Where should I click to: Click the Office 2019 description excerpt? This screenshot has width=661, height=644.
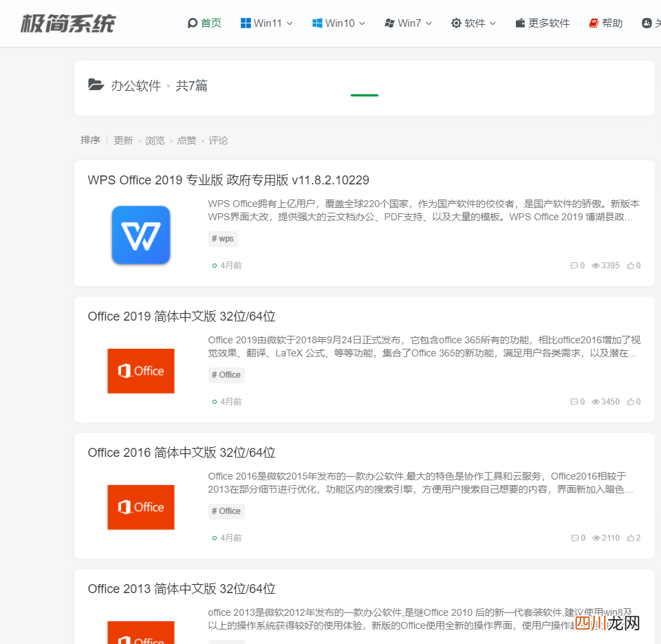click(424, 347)
